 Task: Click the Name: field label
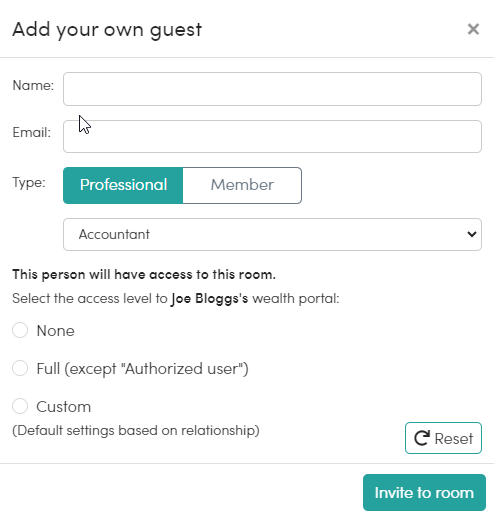pos(33,85)
